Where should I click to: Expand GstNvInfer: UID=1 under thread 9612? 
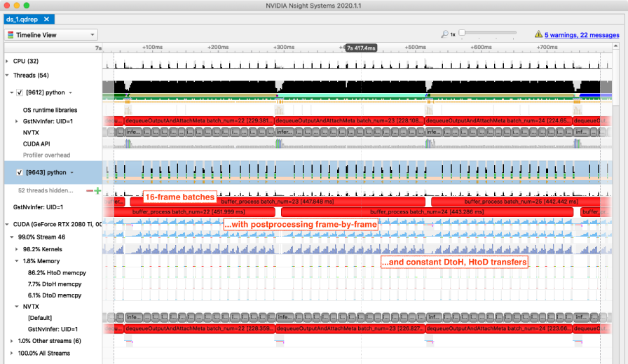pyautogui.click(x=16, y=121)
